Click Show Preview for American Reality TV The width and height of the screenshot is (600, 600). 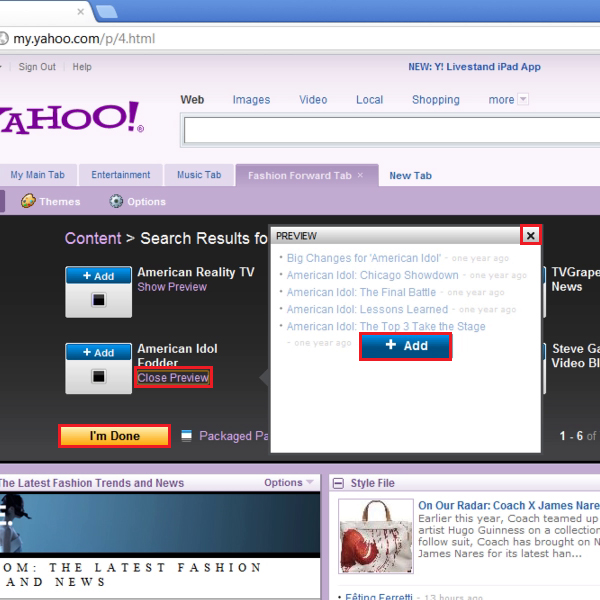pyautogui.click(x=172, y=287)
